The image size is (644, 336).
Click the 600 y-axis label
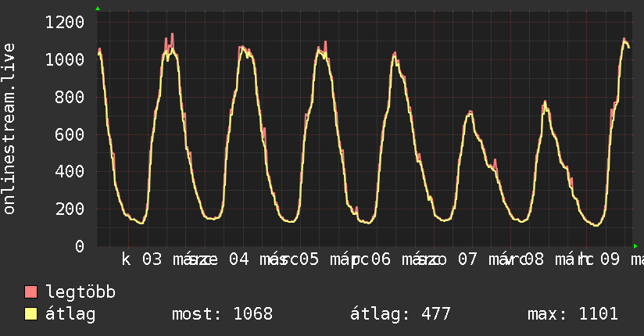click(x=70, y=134)
